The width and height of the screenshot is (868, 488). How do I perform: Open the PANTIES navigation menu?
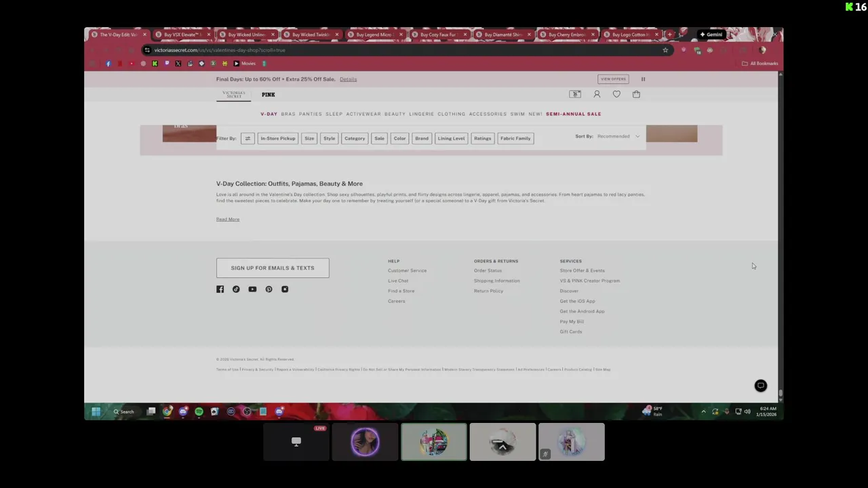(x=311, y=114)
